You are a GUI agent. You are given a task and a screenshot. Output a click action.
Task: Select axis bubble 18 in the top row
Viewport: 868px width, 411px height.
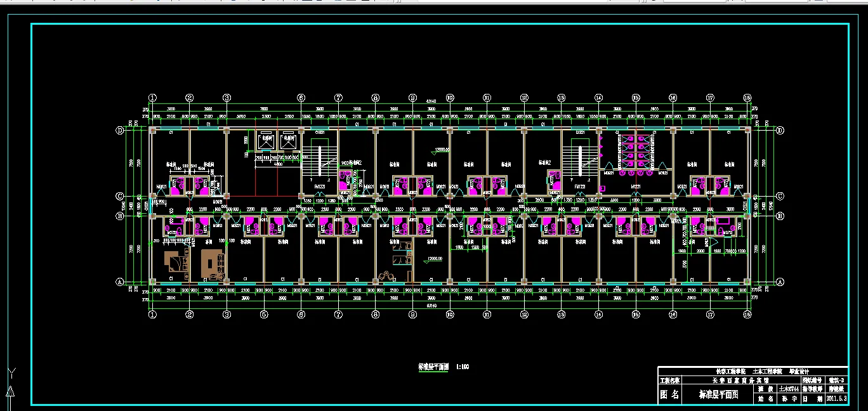click(747, 98)
